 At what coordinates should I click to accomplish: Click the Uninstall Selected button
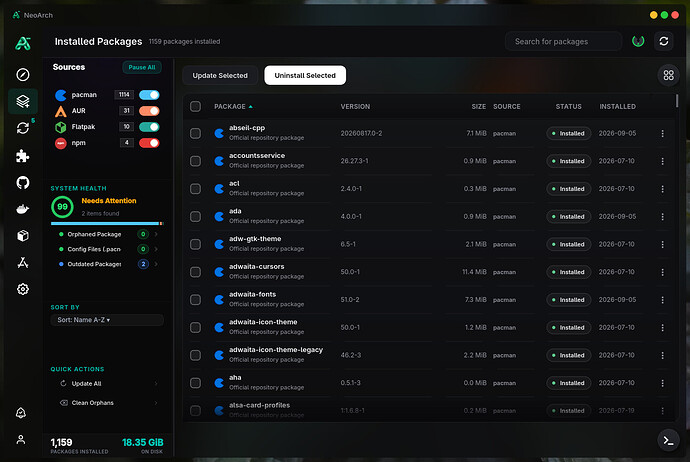pos(305,75)
